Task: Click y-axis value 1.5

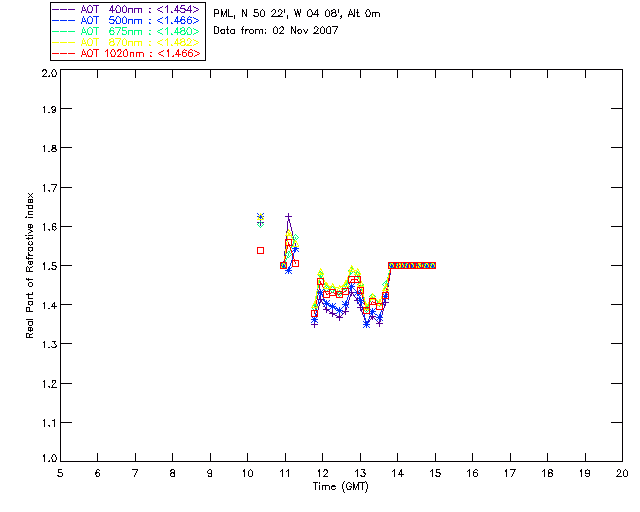Action: pyautogui.click(x=49, y=265)
